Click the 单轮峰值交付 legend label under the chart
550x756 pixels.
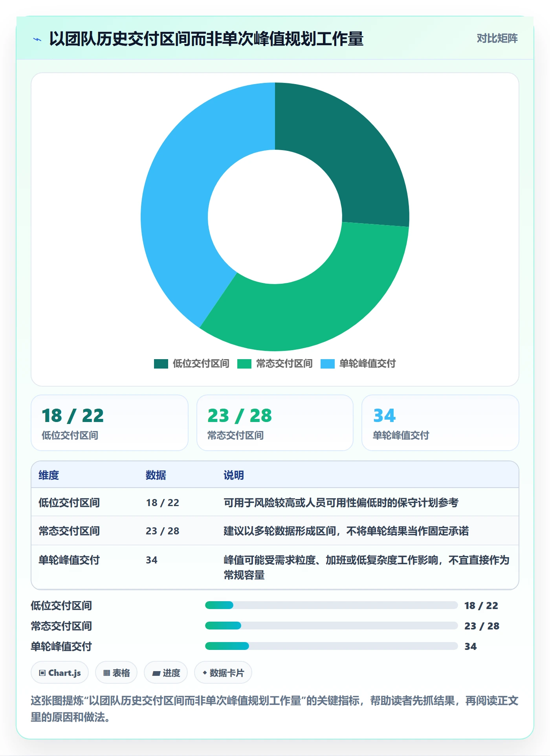[367, 364]
